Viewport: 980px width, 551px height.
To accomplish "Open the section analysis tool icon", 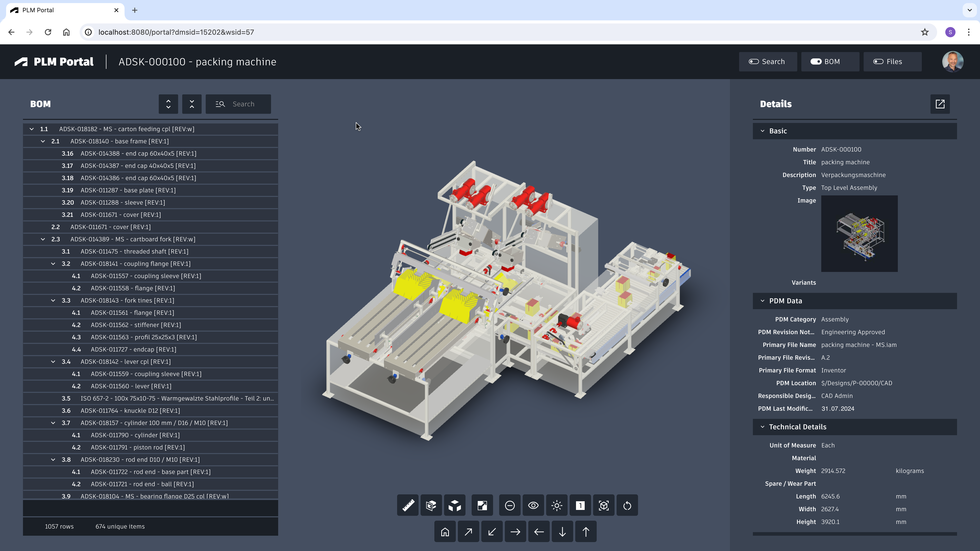I will click(x=482, y=505).
